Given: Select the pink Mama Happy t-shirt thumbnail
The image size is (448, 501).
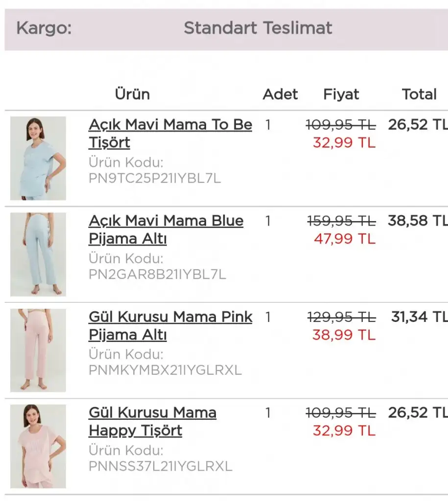Looking at the screenshot, I should (38, 446).
